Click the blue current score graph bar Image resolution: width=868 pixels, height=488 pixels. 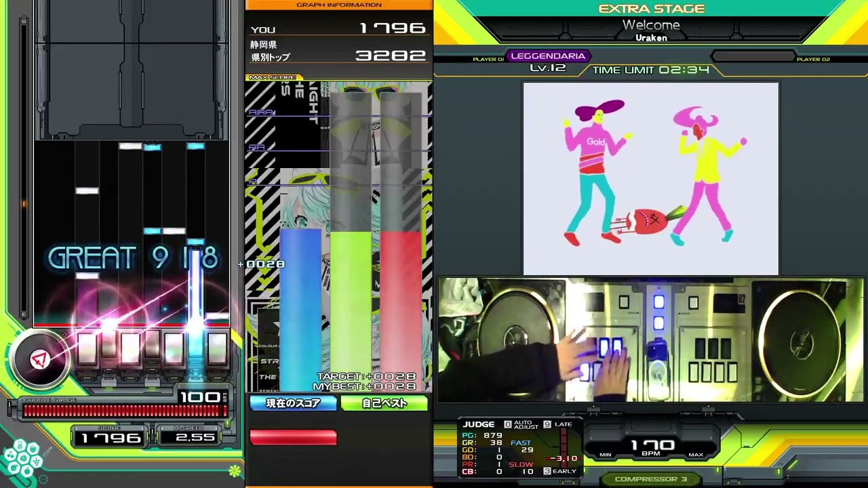(300, 310)
